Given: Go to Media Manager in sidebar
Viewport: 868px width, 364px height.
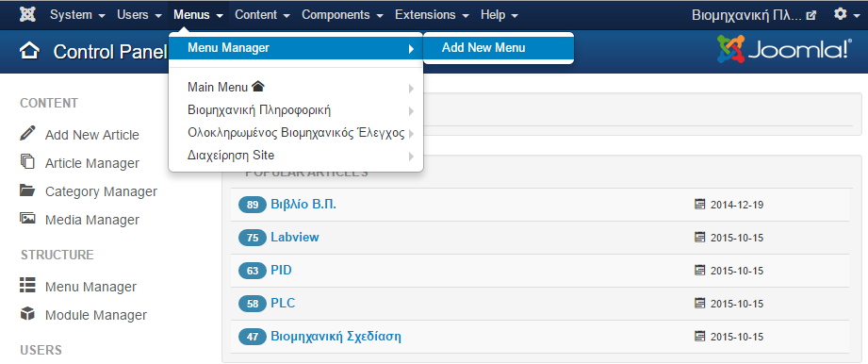Looking at the screenshot, I should tap(92, 220).
